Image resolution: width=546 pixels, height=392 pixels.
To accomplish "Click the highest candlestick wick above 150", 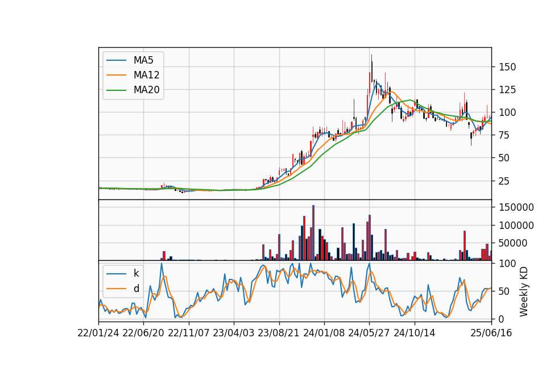I will pyautogui.click(x=371, y=68).
